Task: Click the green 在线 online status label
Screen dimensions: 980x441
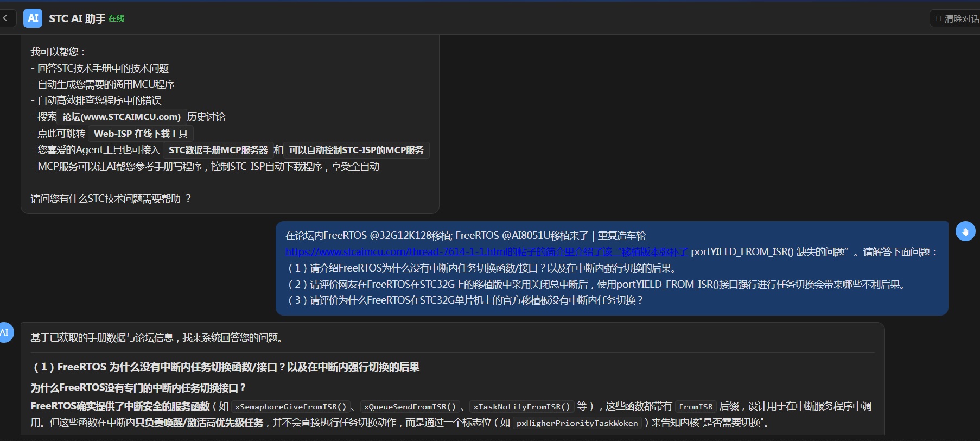Action: point(116,18)
